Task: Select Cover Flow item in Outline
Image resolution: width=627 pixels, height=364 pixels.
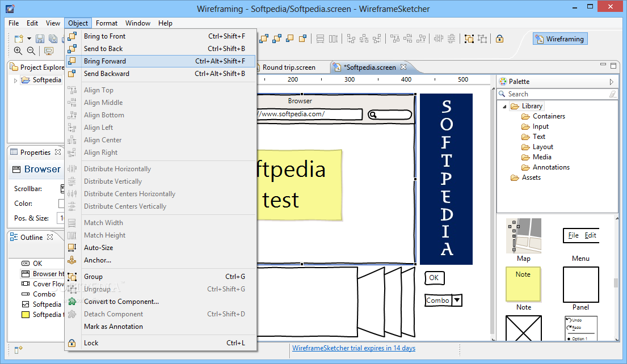Action: click(x=43, y=284)
